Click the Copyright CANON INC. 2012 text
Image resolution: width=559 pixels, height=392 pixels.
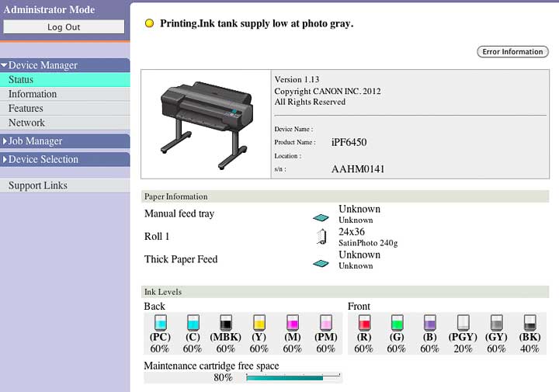click(x=328, y=92)
